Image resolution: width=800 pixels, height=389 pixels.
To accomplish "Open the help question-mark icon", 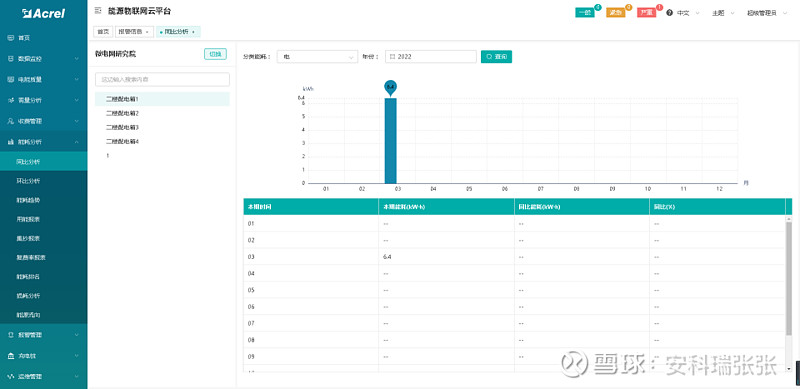I will [x=669, y=13].
